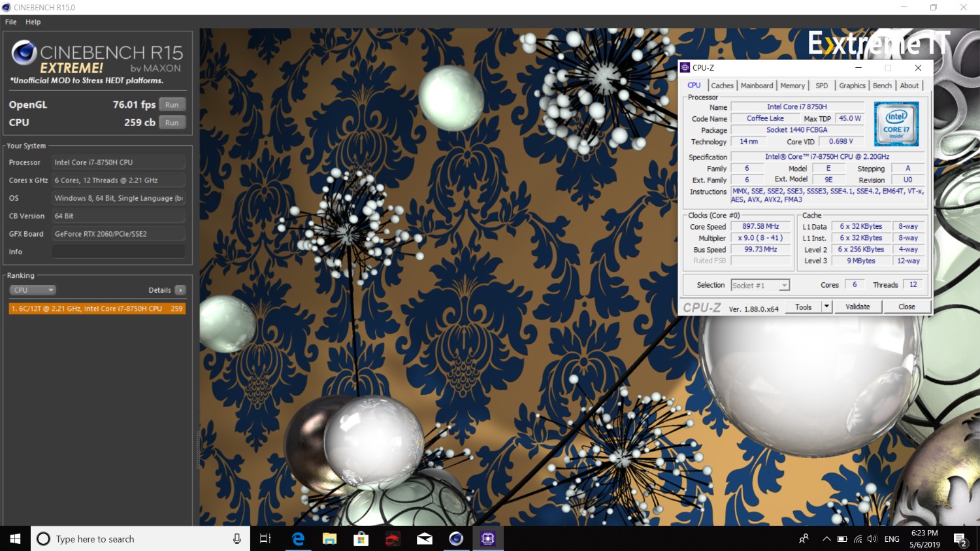Click the Core VID value 0.698 V
This screenshot has width=980, height=551.
pos(841,141)
